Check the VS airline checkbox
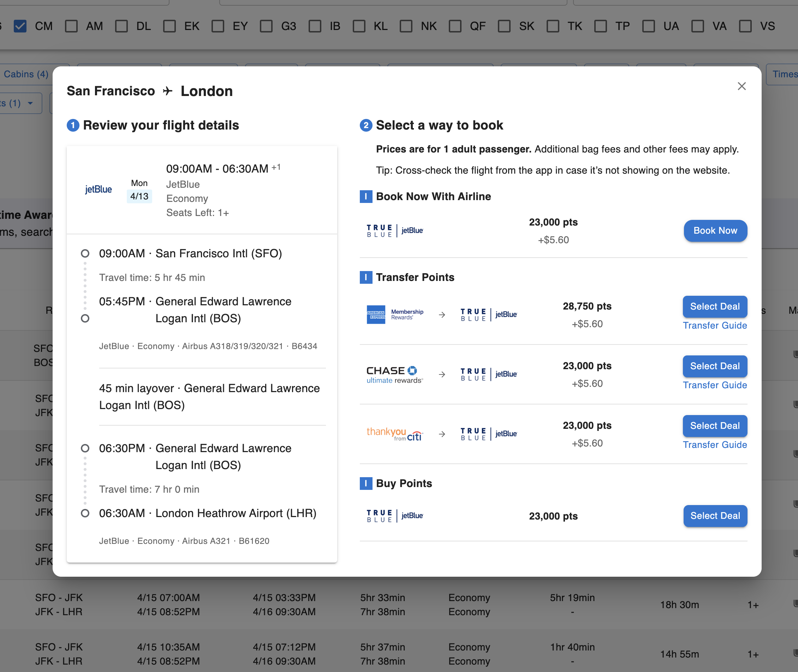798x672 pixels. click(745, 26)
